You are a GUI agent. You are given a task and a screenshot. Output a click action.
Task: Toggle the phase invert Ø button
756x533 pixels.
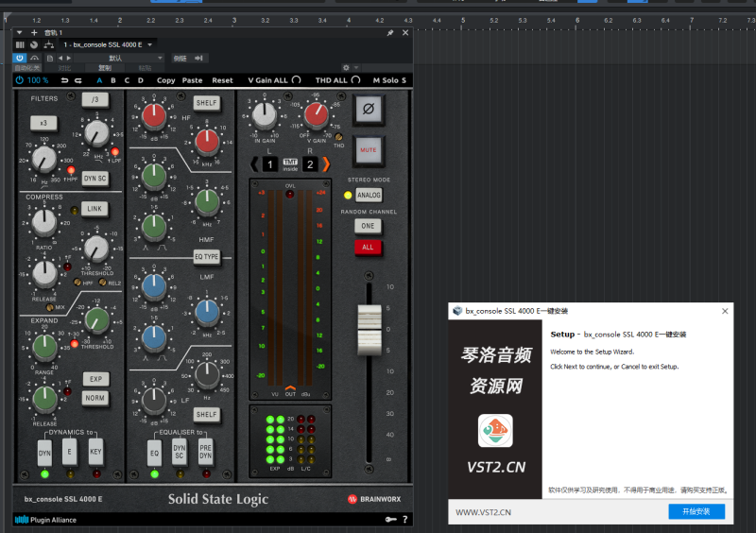[x=369, y=109]
